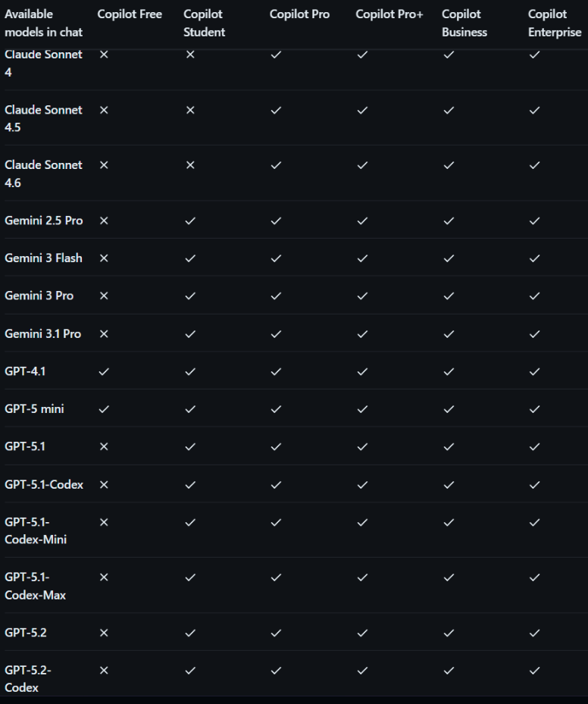Viewport: 588px width, 704px height.
Task: Select the GPT-5.1-Codex-Mini row label
Action: pos(36,530)
